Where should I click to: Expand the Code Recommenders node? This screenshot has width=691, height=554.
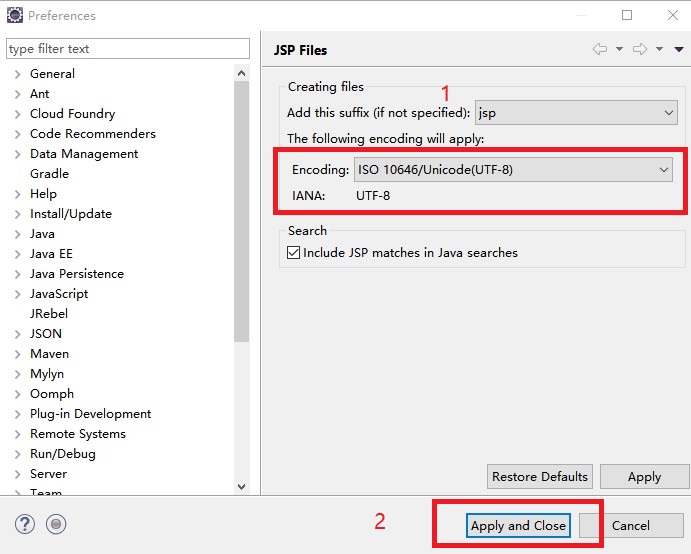coord(18,134)
